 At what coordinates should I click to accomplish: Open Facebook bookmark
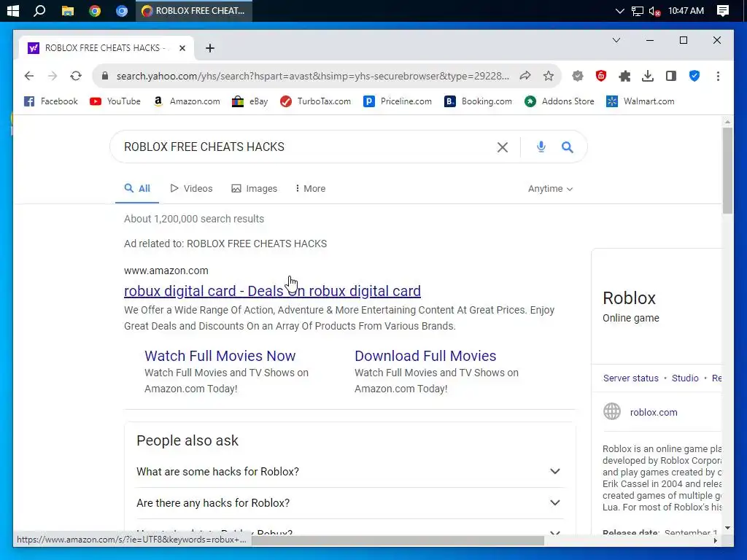coord(50,101)
